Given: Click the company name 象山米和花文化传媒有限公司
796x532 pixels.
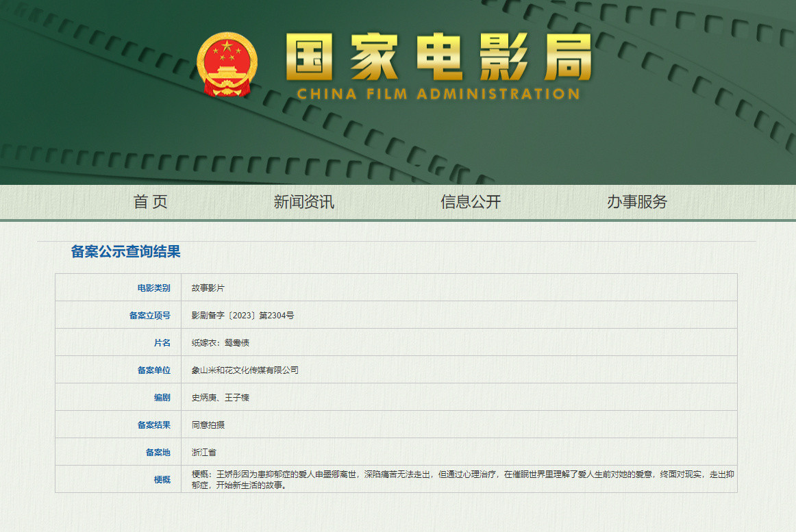Looking at the screenshot, I should coord(245,370).
